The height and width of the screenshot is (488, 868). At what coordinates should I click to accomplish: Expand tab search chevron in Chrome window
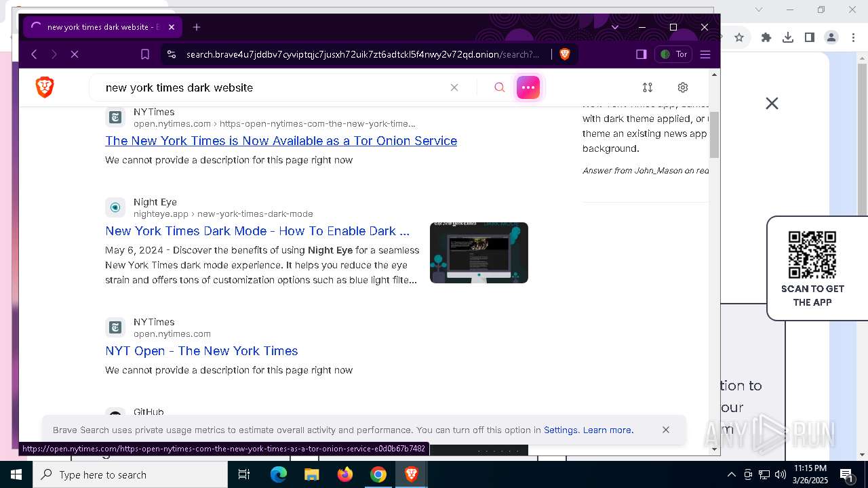759,9
